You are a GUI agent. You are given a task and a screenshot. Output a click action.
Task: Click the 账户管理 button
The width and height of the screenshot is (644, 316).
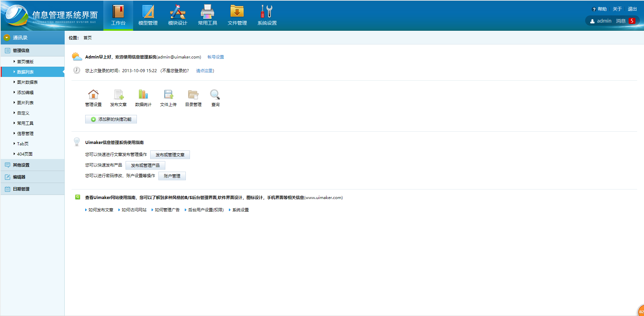click(x=172, y=176)
